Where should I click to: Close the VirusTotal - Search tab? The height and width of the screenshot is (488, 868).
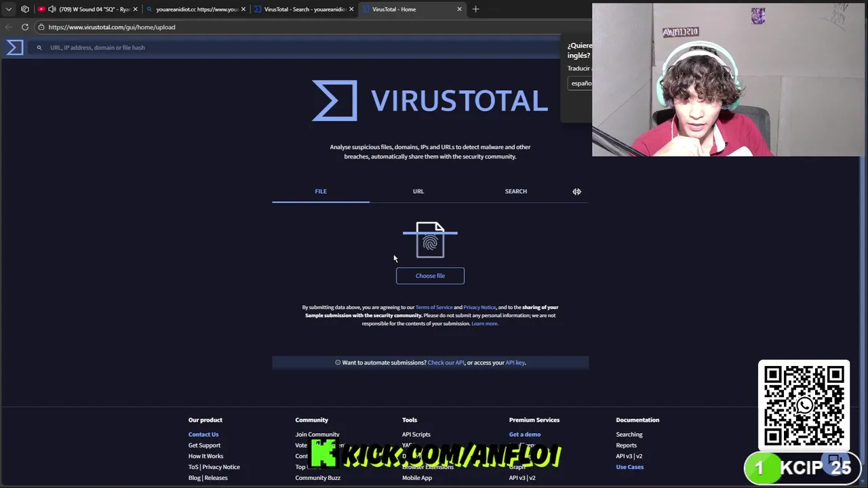pyautogui.click(x=351, y=9)
